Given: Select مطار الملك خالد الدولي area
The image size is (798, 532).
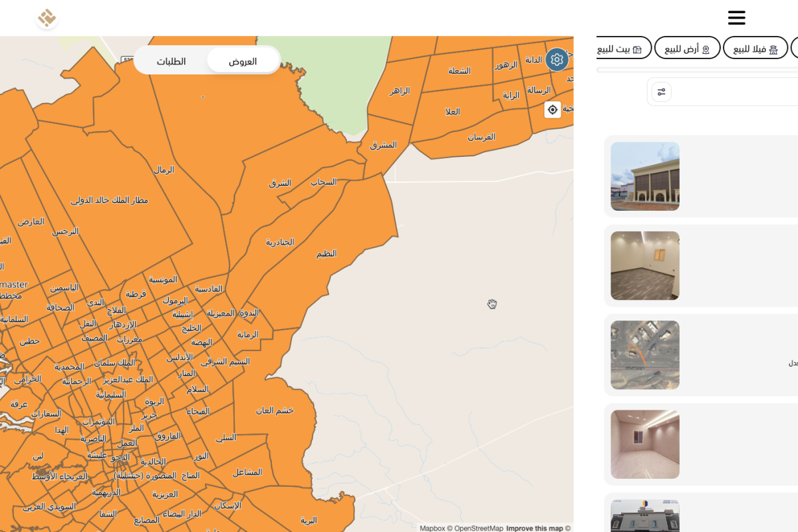Looking at the screenshot, I should [110, 200].
